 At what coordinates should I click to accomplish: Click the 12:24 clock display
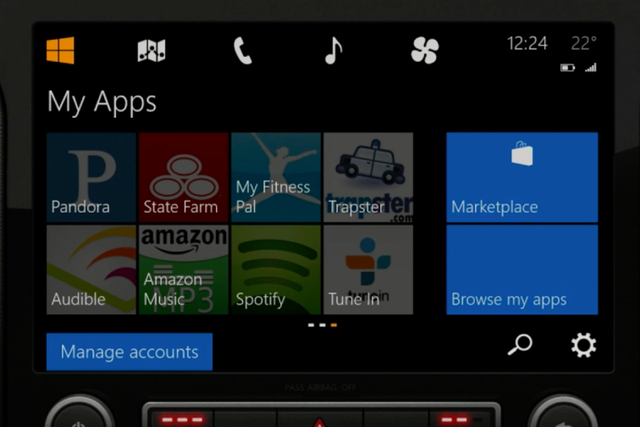(527, 43)
